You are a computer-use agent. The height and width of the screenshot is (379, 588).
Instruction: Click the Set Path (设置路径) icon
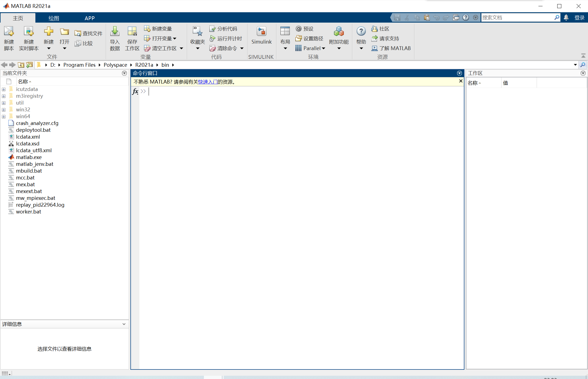coord(299,38)
